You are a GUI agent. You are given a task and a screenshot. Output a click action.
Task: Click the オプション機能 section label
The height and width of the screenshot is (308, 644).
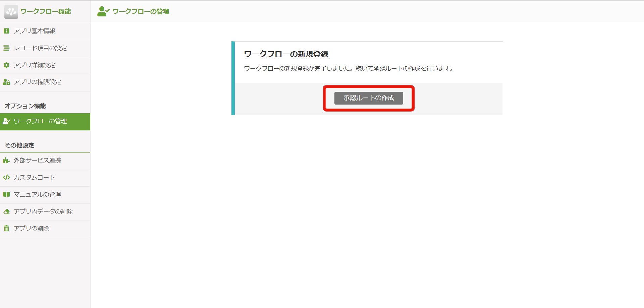(25, 106)
